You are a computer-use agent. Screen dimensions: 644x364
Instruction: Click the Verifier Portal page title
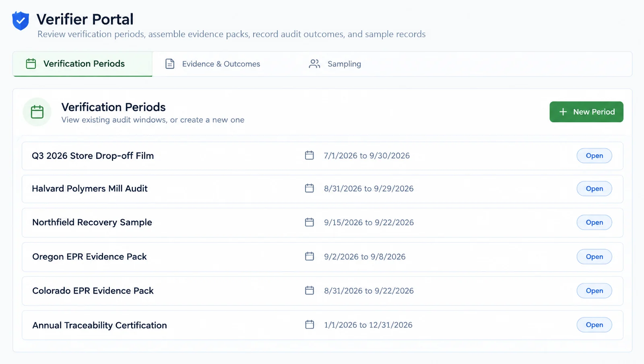[x=85, y=19]
